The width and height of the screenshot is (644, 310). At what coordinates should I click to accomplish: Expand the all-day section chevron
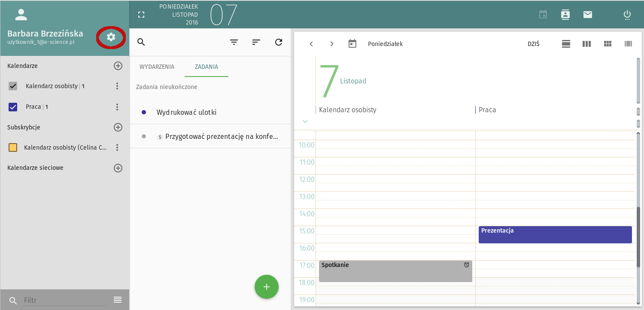[x=305, y=122]
